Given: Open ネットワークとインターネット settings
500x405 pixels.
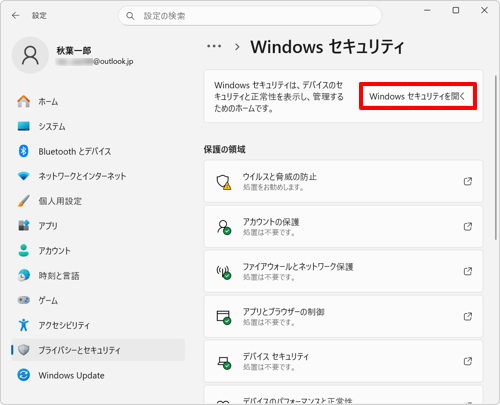Looking at the screenshot, I should 98,176.
